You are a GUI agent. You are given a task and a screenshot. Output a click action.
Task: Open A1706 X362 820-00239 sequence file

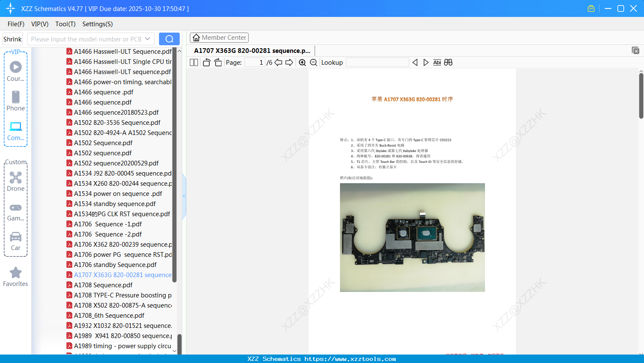tap(119, 245)
